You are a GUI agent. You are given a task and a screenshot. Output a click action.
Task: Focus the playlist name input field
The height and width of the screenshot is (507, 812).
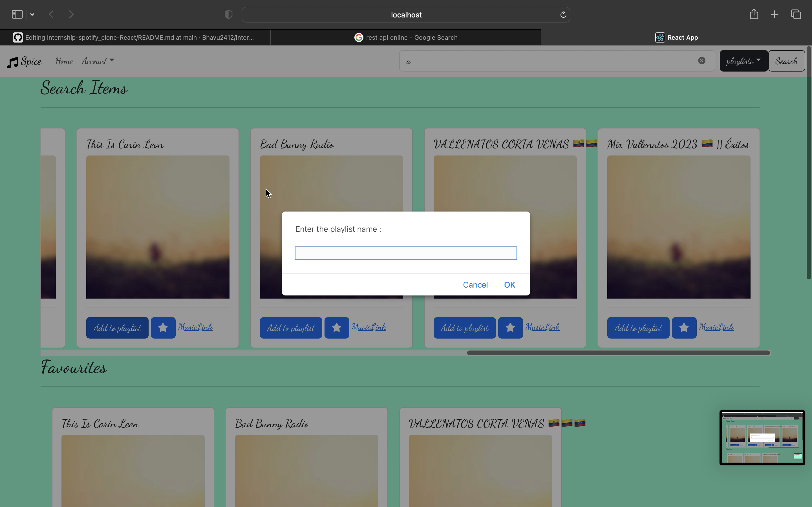[x=406, y=253]
